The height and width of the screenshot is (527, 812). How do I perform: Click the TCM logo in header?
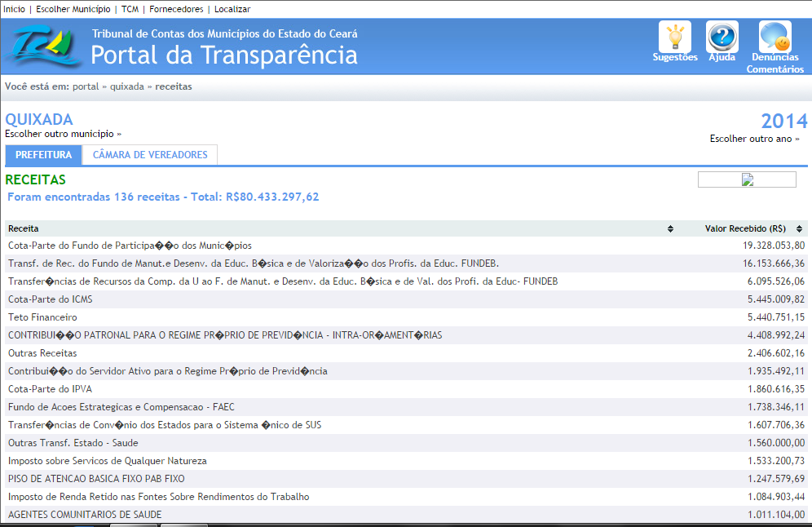coord(42,47)
